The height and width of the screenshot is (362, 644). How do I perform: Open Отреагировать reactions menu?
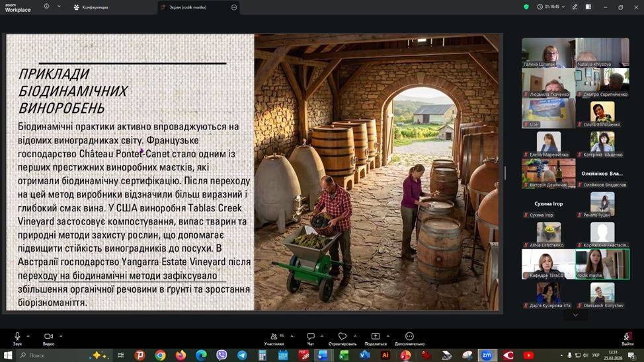coord(342,338)
